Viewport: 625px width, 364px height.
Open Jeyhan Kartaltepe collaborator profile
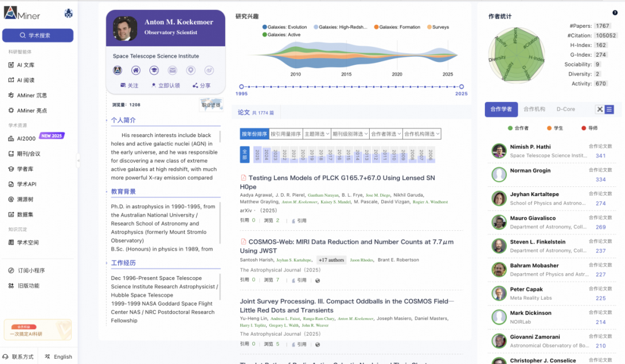pyautogui.click(x=535, y=194)
